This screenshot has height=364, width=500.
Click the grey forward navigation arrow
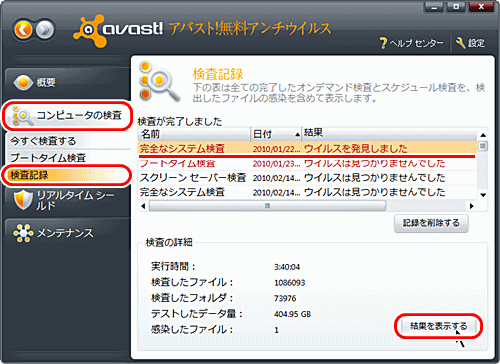45,30
